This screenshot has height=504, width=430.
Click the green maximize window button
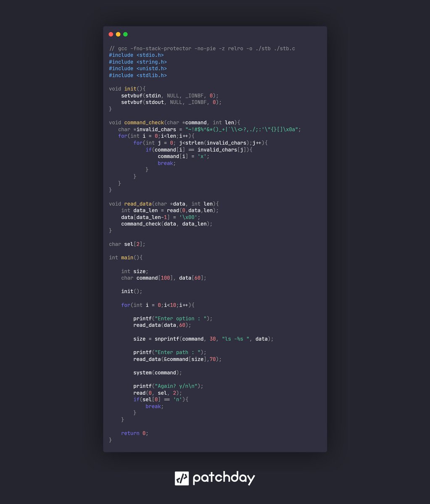pyautogui.click(x=125, y=34)
